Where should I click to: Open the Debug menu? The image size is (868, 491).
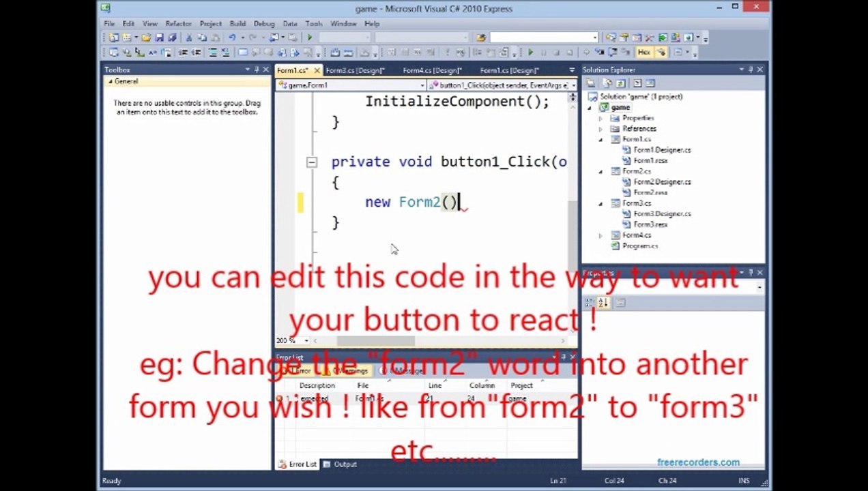click(264, 23)
